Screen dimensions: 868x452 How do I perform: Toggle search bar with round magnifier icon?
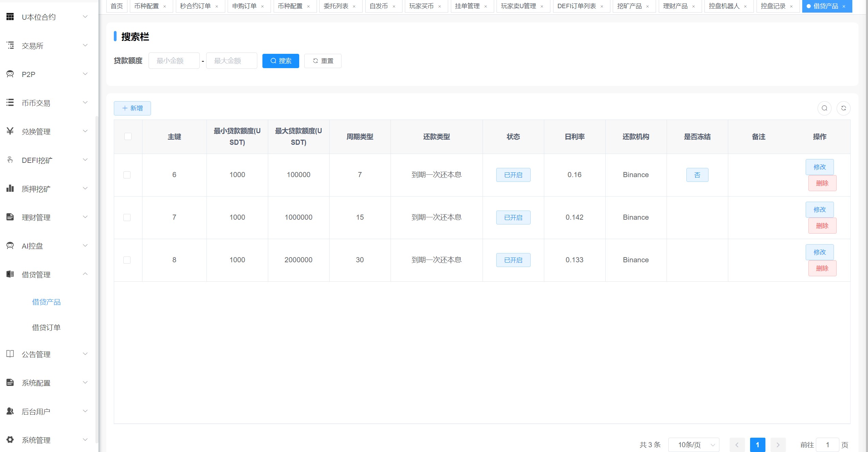(824, 108)
